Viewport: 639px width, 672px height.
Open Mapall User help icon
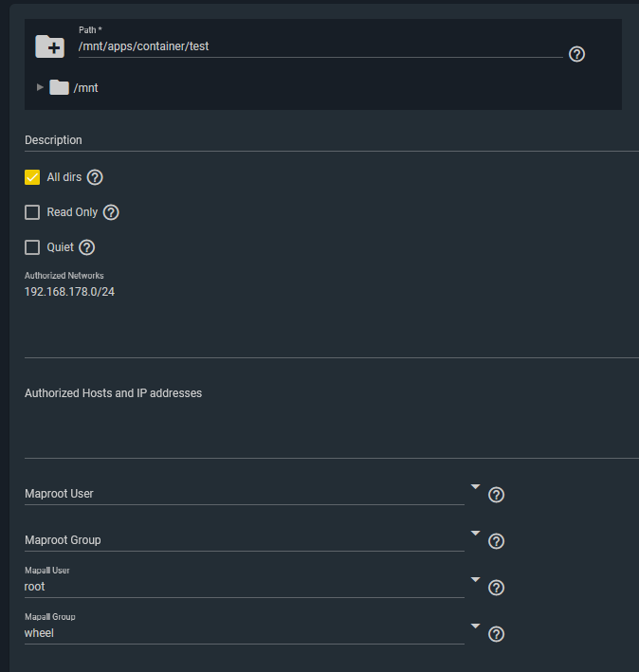click(496, 587)
